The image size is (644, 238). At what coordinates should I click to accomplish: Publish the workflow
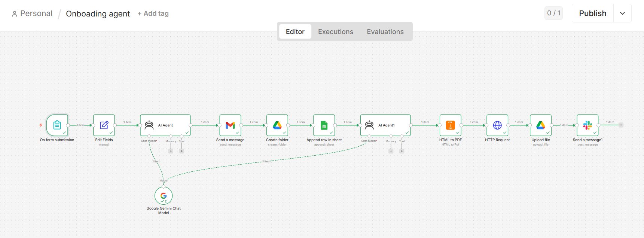pyautogui.click(x=592, y=13)
